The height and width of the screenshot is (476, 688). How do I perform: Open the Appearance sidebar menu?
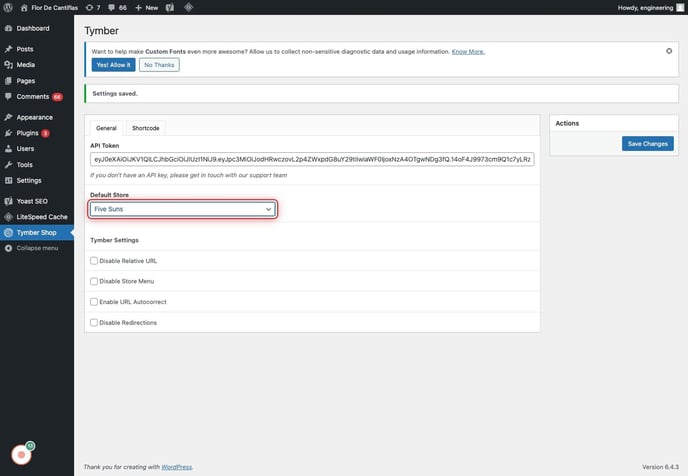(x=34, y=117)
